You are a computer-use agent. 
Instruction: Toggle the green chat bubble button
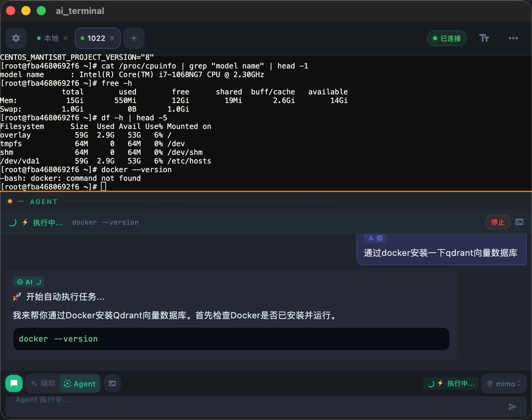tap(14, 383)
